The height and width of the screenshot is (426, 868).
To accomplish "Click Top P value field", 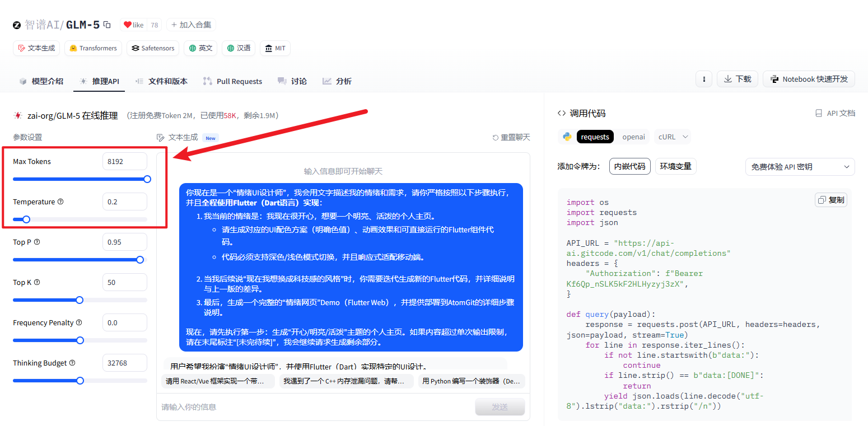I will tap(125, 242).
